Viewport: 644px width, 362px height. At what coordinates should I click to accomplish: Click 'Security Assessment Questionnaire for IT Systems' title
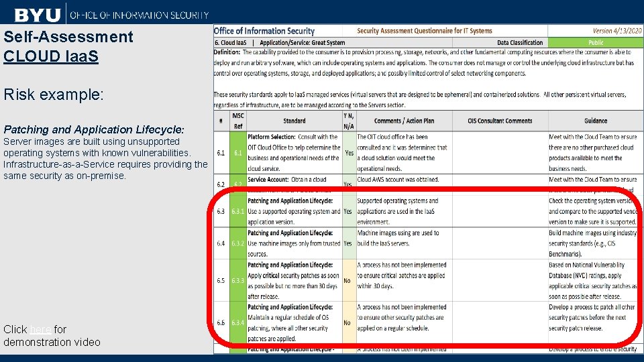click(x=424, y=31)
